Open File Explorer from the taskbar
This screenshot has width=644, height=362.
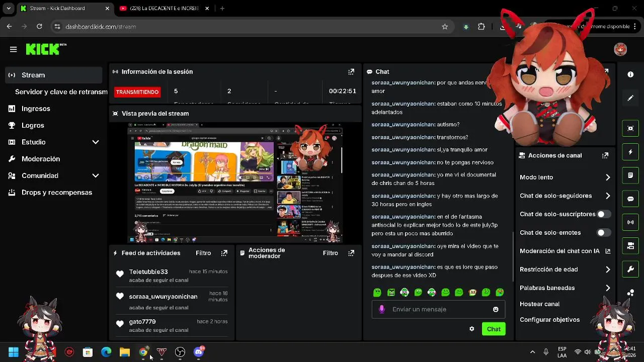click(x=125, y=352)
